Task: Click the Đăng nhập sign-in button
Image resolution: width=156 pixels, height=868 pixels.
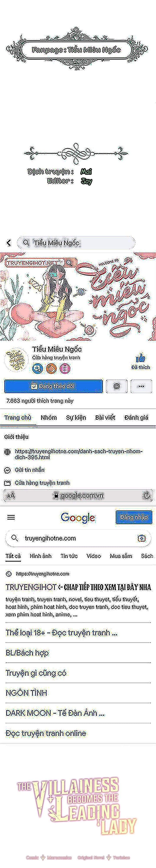Action: coord(134,517)
